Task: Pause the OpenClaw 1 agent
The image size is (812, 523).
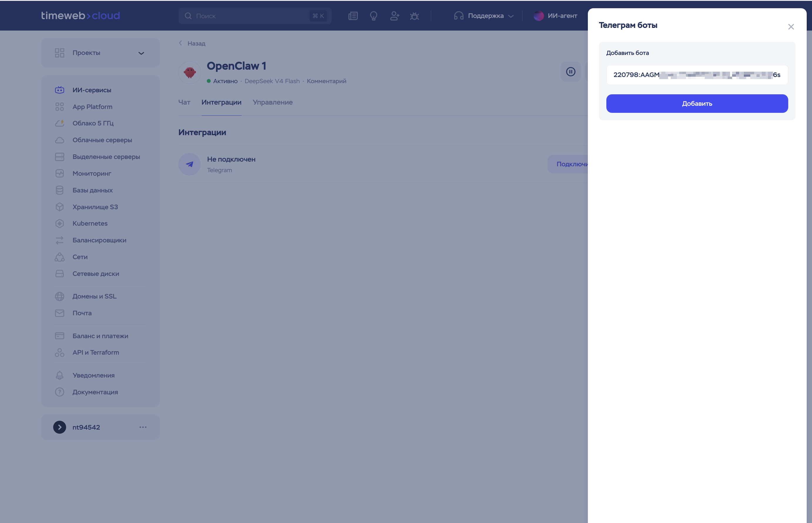Action: click(571, 72)
